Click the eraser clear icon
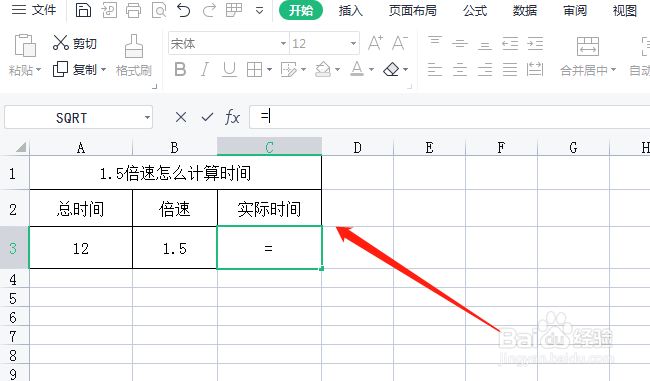The height and width of the screenshot is (381, 650). (x=391, y=69)
